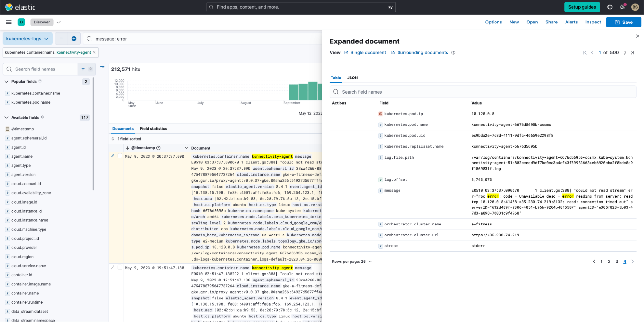
Task: Open the hamburger navigation menu
Action: point(9,22)
